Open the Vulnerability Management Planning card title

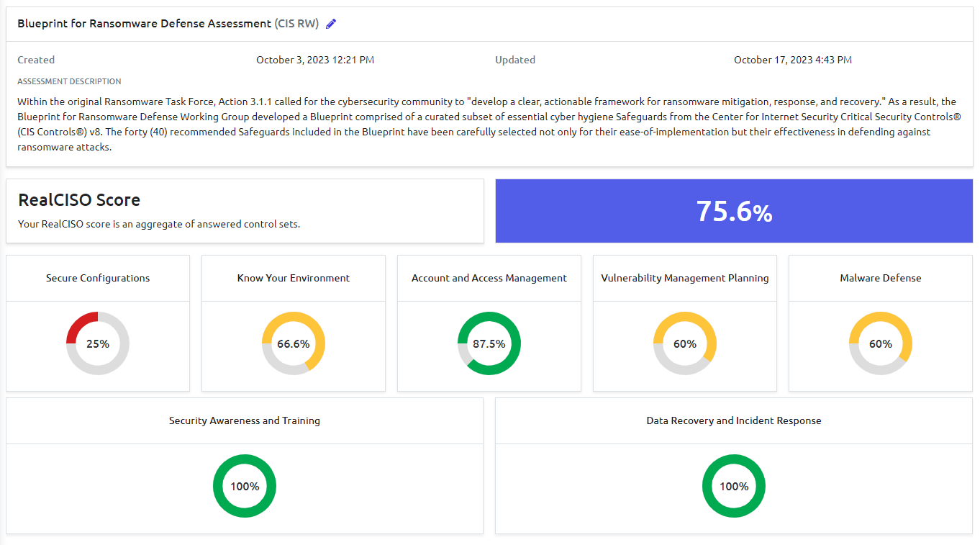pos(685,279)
